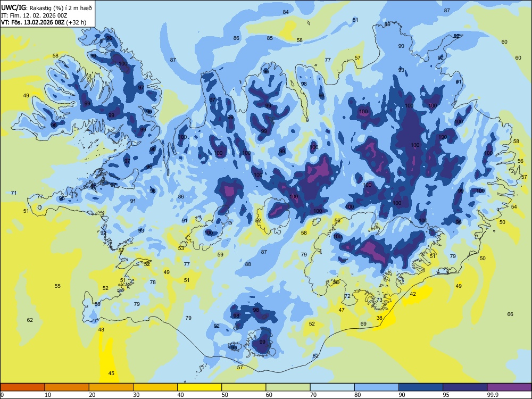Viewport: 532px width, 399px height.
Task: Click the humidity value '59' on the map
Action: [221, 254]
